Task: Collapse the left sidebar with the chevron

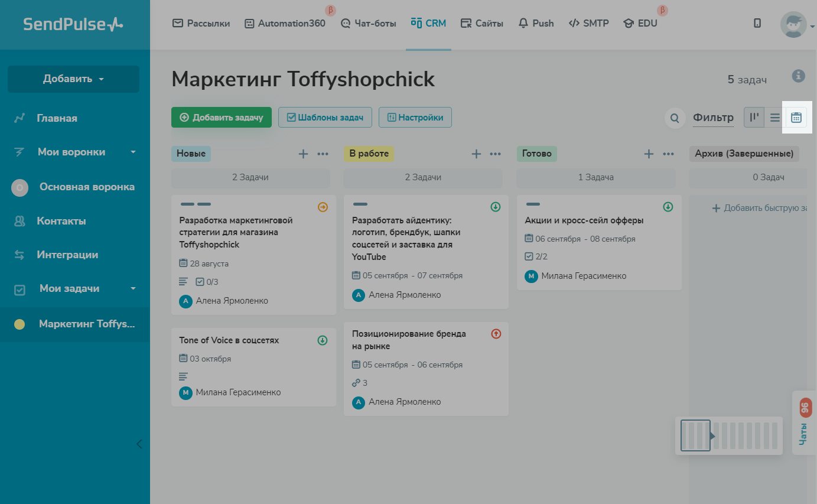Action: pyautogui.click(x=139, y=444)
